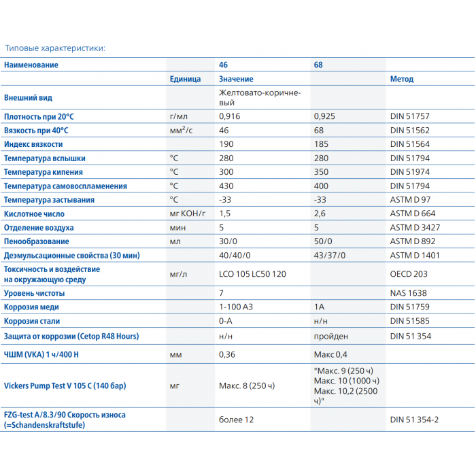Click the "Vickers Pump Test" row label
The width and height of the screenshot is (476, 476).
click(65, 386)
